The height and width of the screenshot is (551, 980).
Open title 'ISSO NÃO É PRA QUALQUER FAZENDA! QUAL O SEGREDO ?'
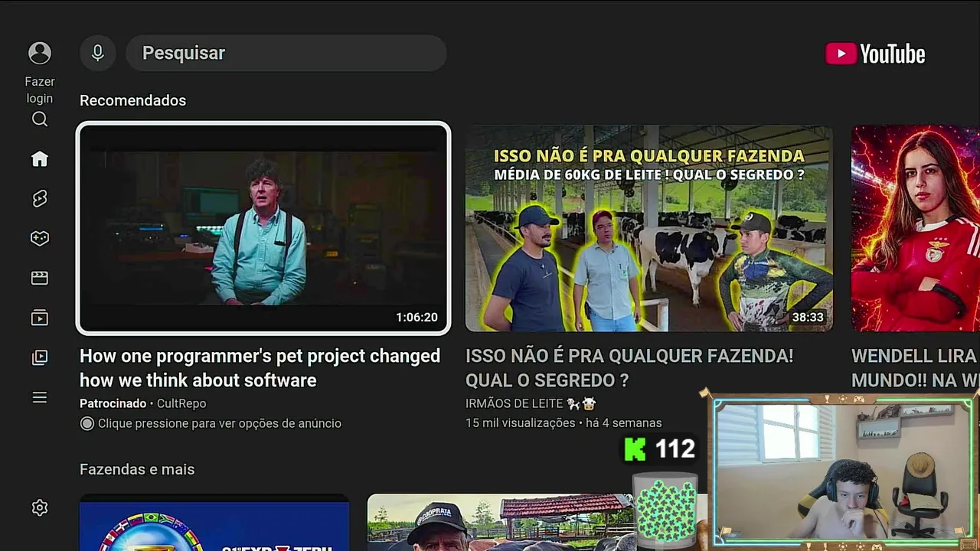click(629, 368)
